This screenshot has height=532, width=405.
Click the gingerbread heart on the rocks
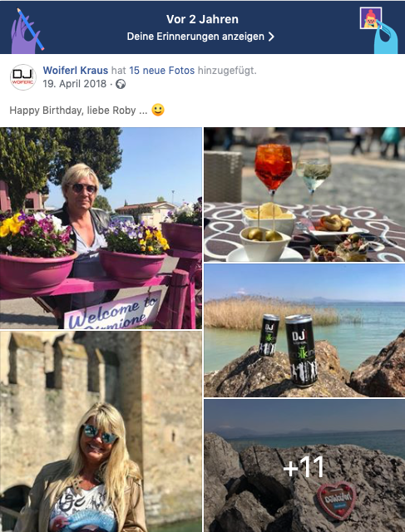337,500
